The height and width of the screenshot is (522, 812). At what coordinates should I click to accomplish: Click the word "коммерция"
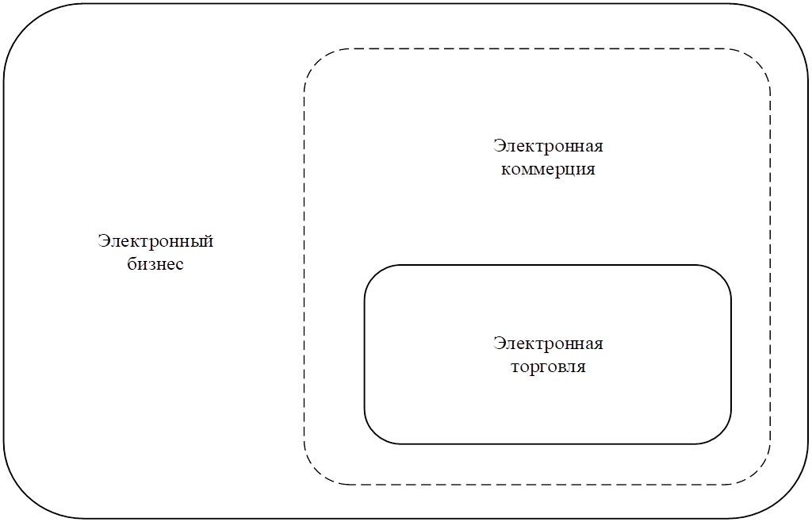tap(548, 170)
